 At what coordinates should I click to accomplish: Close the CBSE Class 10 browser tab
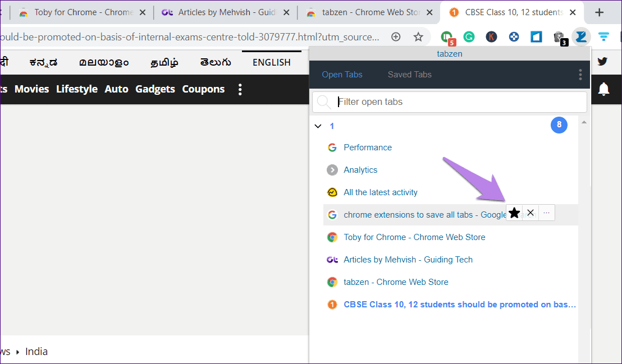pos(573,13)
